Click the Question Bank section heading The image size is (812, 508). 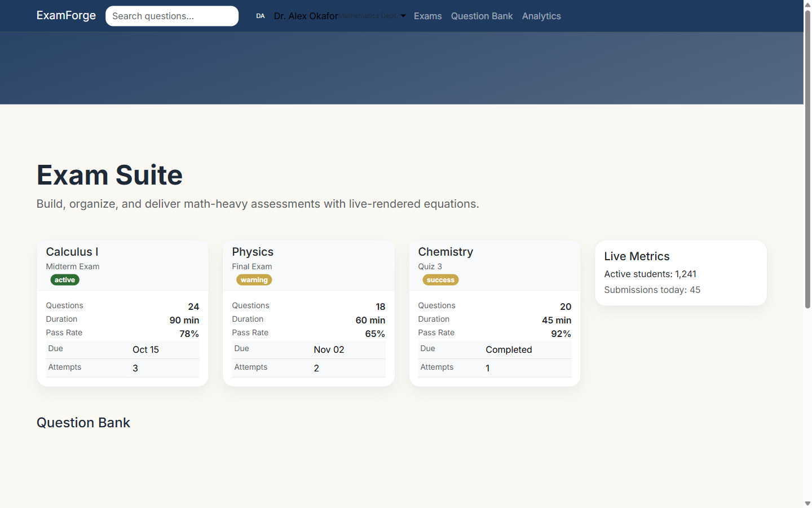click(x=83, y=423)
